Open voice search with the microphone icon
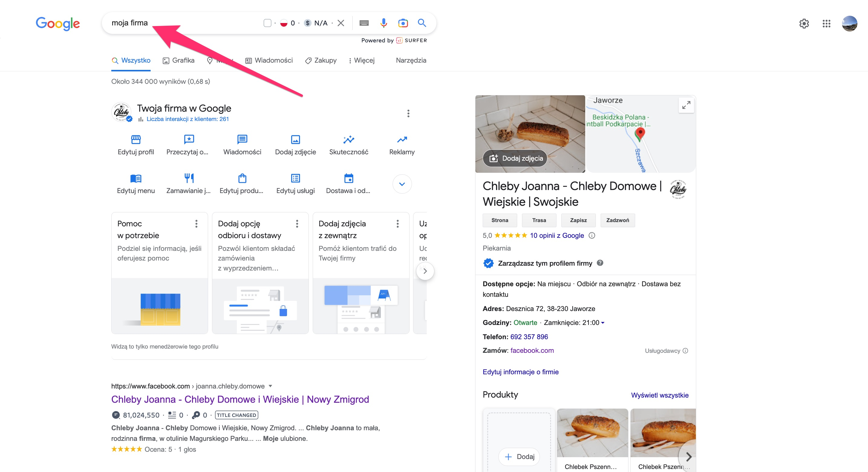This screenshot has height=472, width=868. point(383,23)
